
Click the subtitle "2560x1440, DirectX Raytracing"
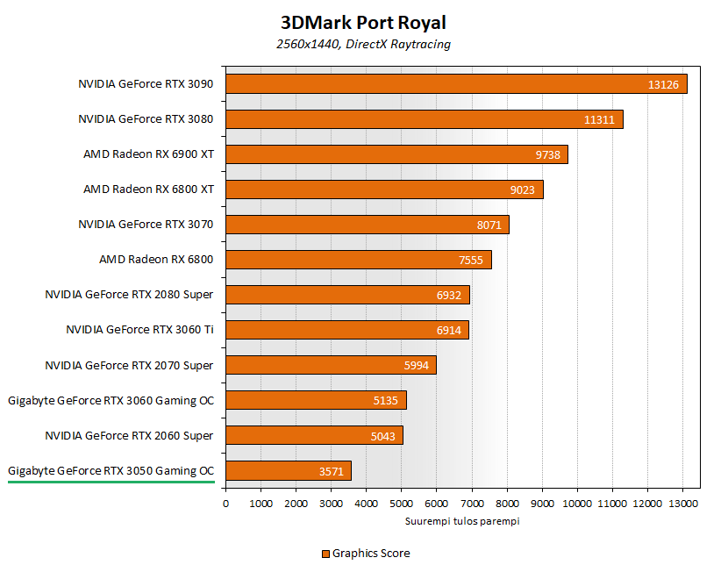[363, 45]
